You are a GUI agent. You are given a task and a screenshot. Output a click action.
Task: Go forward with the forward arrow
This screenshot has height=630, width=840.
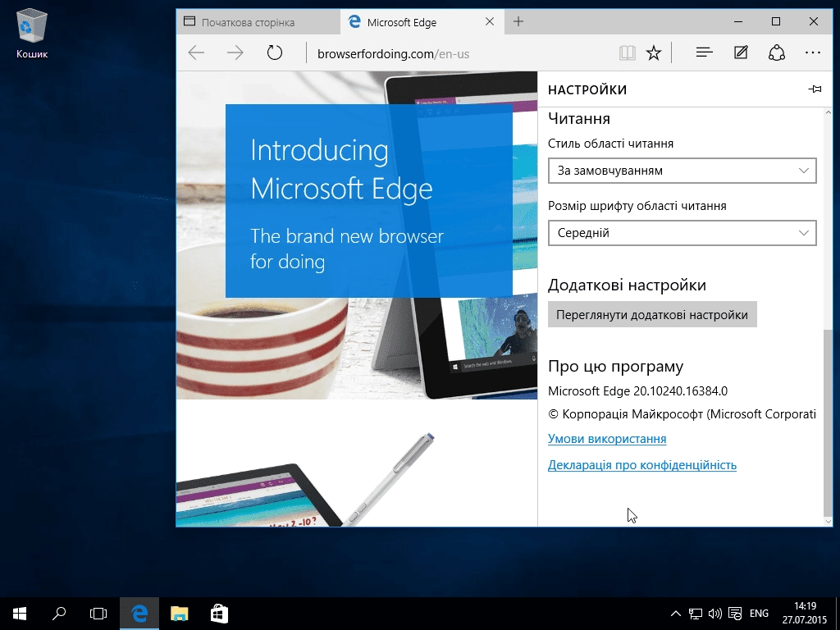pos(235,53)
